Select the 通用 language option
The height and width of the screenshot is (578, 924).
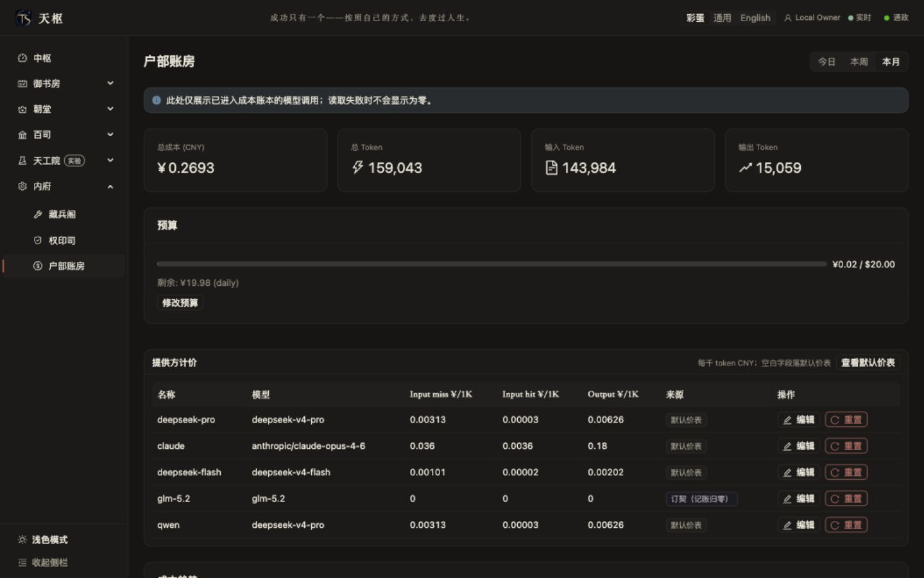coord(723,18)
